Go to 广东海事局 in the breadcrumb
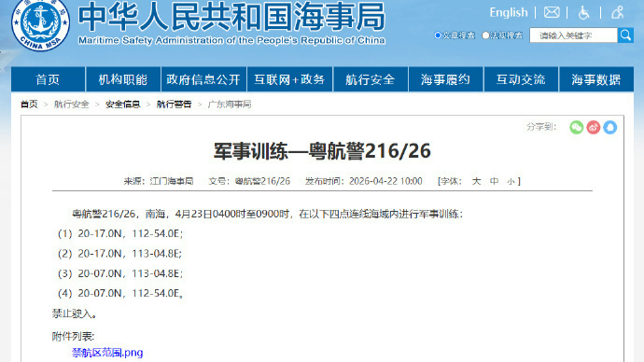 tap(230, 104)
